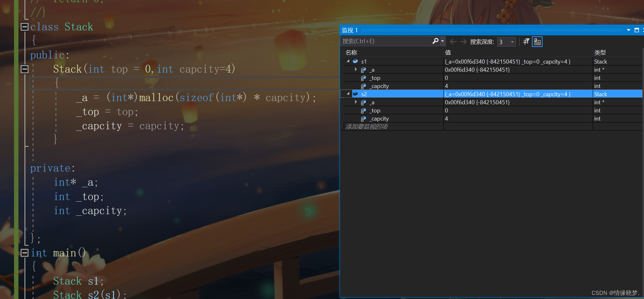Collapse the s1 watch entry

click(348, 61)
